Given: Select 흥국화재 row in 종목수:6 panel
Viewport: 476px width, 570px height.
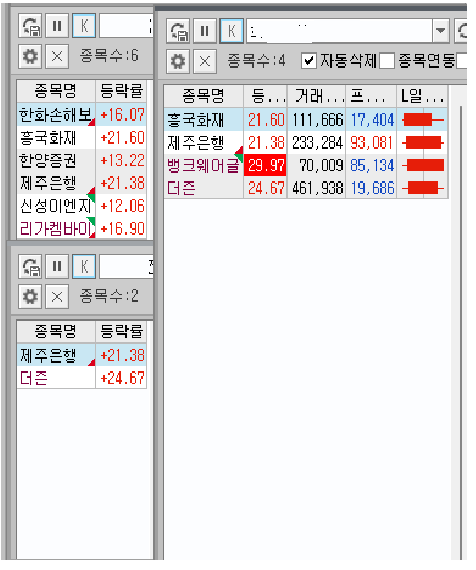Looking at the screenshot, I should pyautogui.click(x=82, y=137).
